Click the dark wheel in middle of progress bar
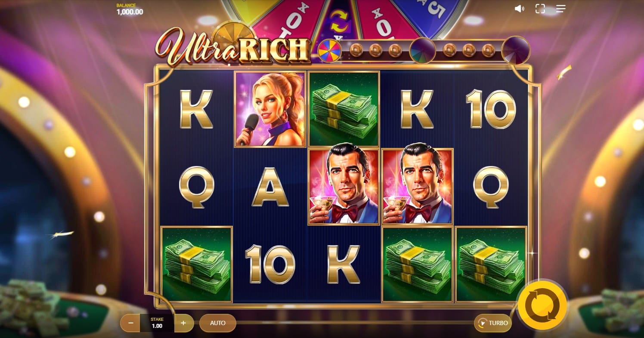The width and height of the screenshot is (644, 338). tap(422, 51)
